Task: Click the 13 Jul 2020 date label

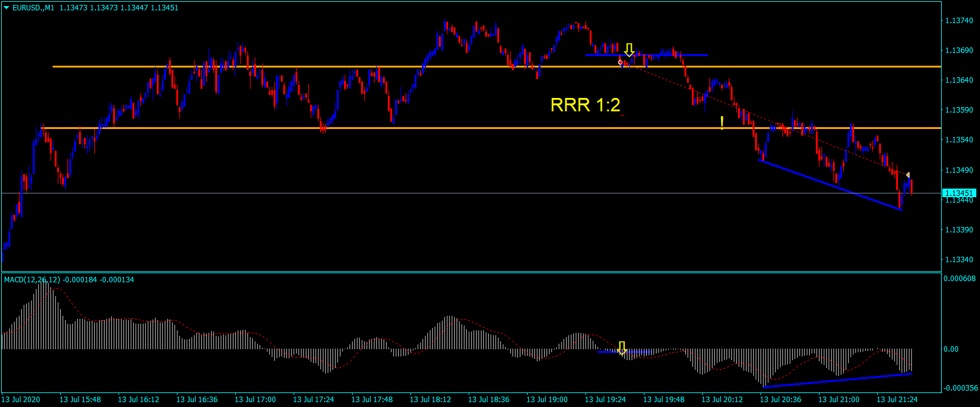Action: coord(21,400)
